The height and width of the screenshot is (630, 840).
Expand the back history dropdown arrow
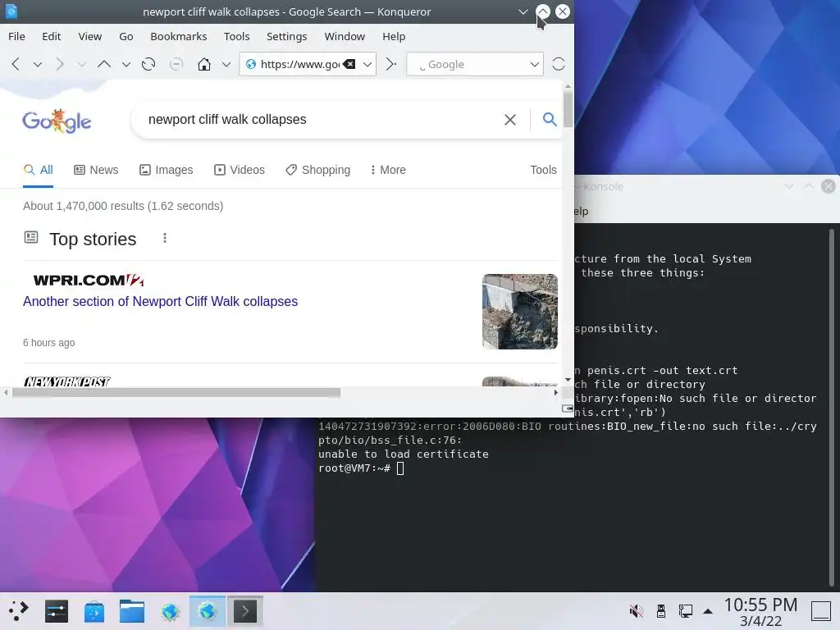coord(38,64)
